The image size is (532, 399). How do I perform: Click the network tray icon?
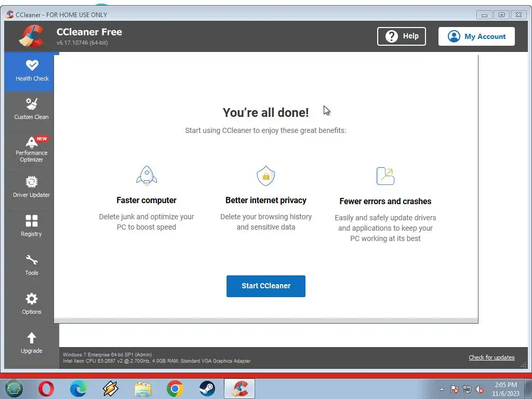467,389
